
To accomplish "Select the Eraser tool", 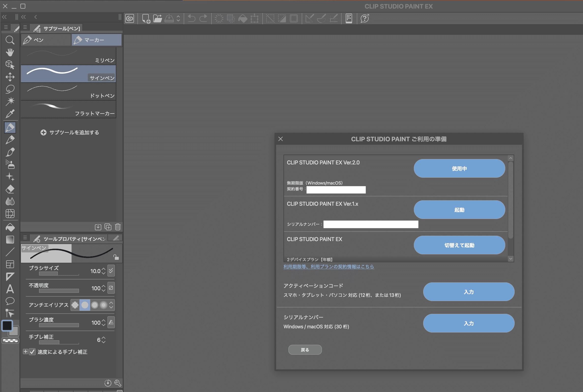I will click(10, 189).
